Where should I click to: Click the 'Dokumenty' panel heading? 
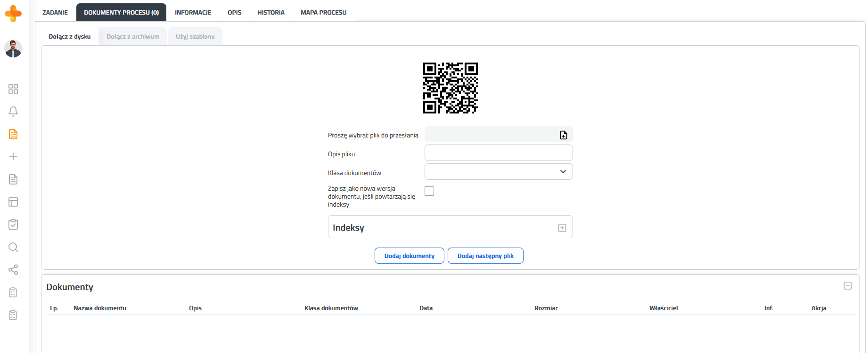pyautogui.click(x=70, y=287)
